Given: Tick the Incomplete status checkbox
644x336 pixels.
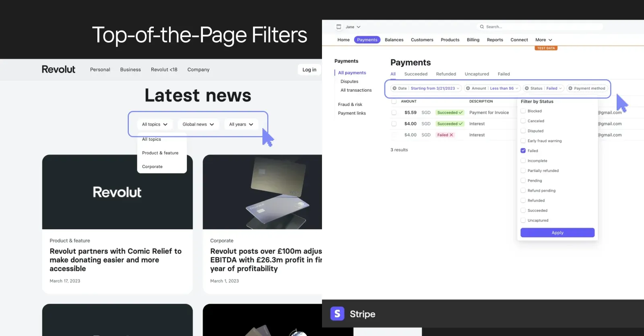Looking at the screenshot, I should click(523, 161).
